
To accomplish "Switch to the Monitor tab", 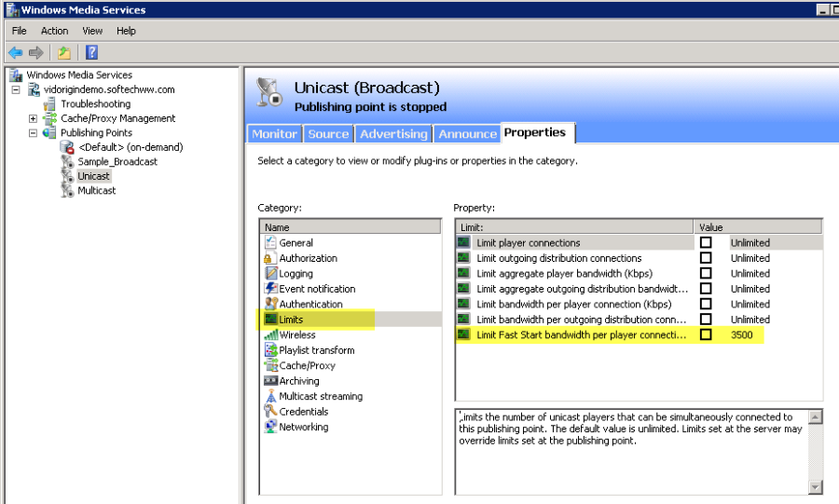I will coord(274,134).
